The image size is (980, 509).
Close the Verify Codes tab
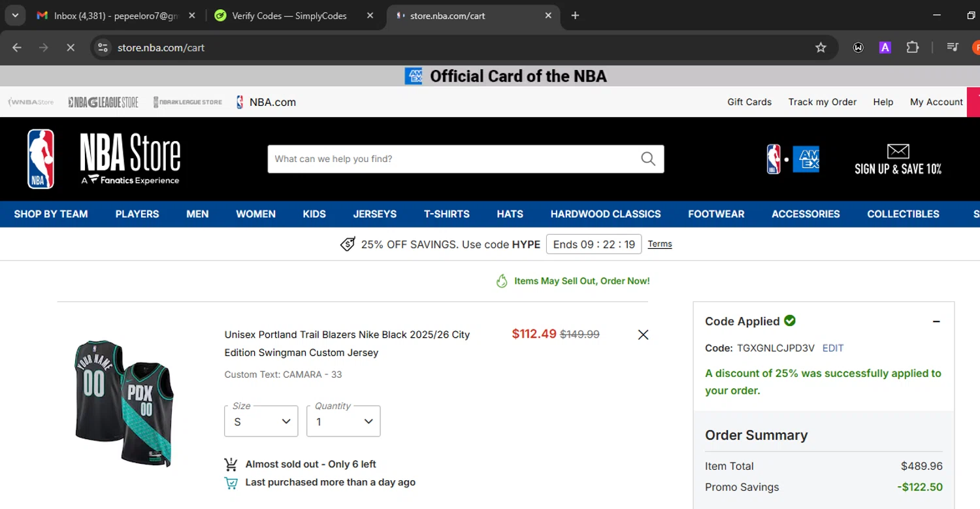coord(370,16)
